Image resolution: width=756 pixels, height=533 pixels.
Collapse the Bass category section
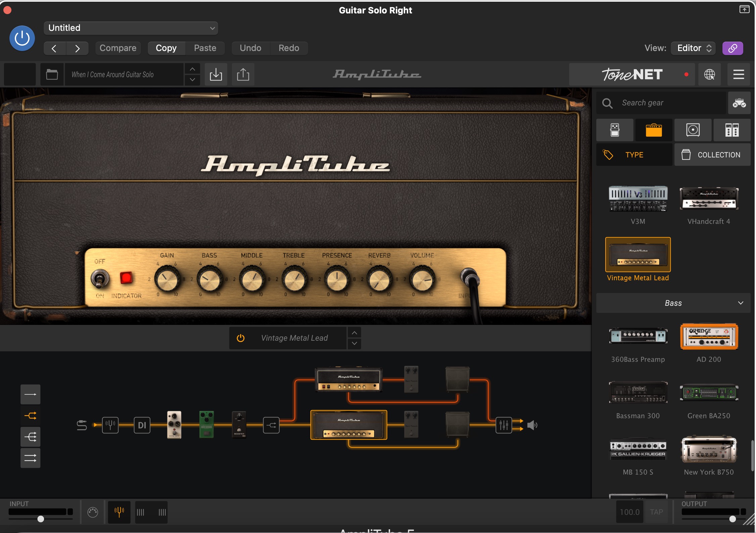pyautogui.click(x=673, y=303)
